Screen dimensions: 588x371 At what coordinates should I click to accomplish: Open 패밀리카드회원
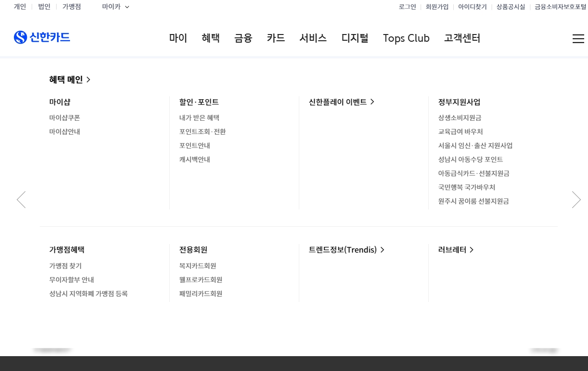201,293
